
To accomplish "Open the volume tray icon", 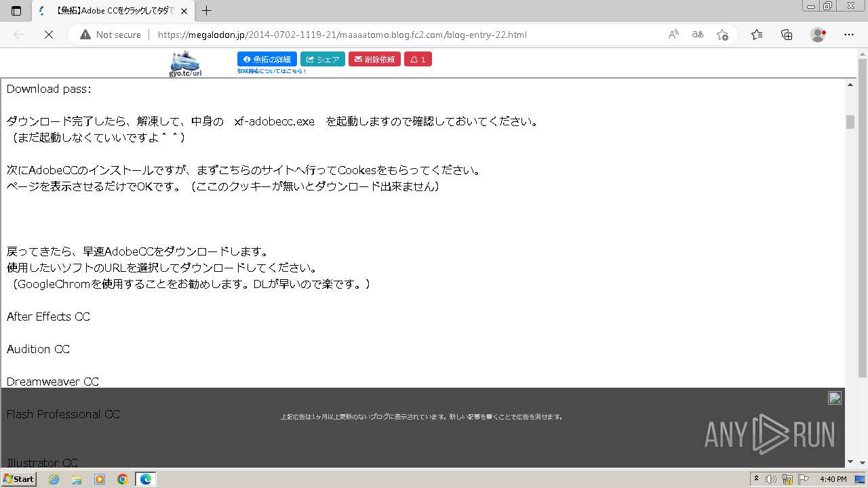I will tap(772, 479).
